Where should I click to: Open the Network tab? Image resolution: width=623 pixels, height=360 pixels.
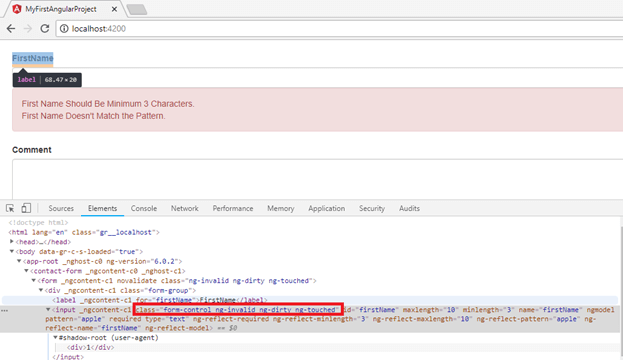click(x=185, y=208)
